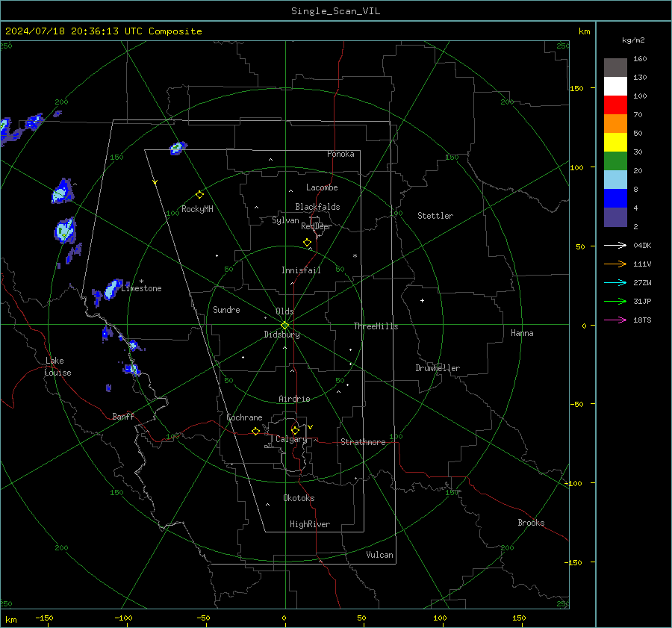Click the storm echo near Limestone

(113, 288)
